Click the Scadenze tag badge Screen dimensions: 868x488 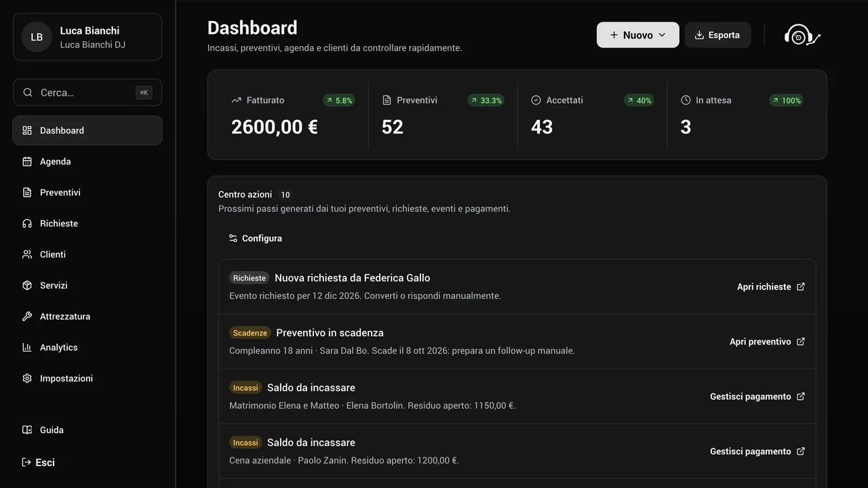coord(250,333)
